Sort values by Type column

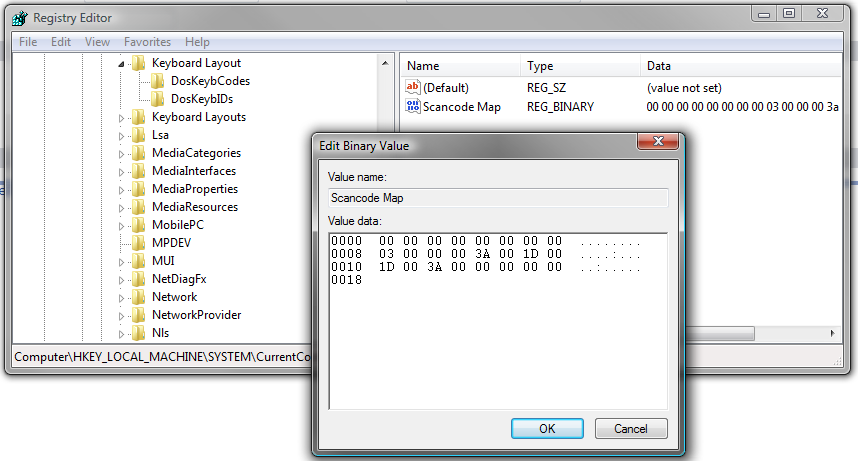coord(580,66)
